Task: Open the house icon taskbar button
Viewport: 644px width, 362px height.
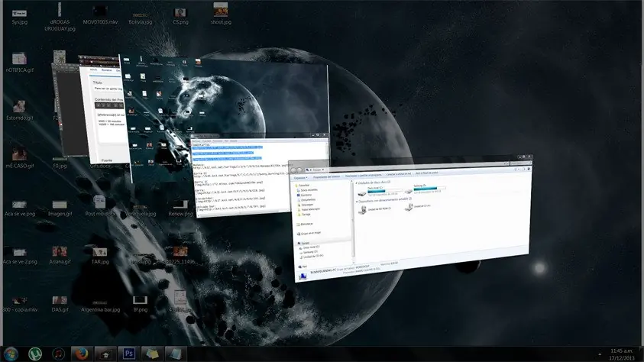Action: (105, 354)
